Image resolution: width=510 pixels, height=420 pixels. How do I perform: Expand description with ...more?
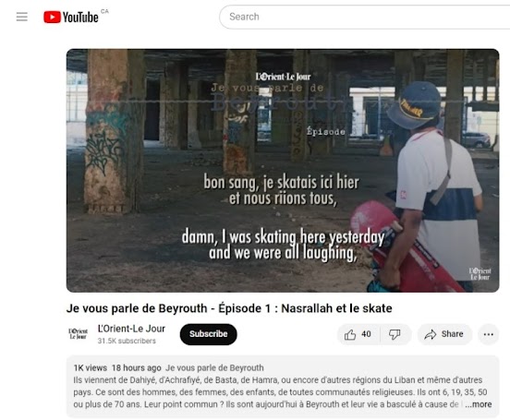(x=479, y=404)
